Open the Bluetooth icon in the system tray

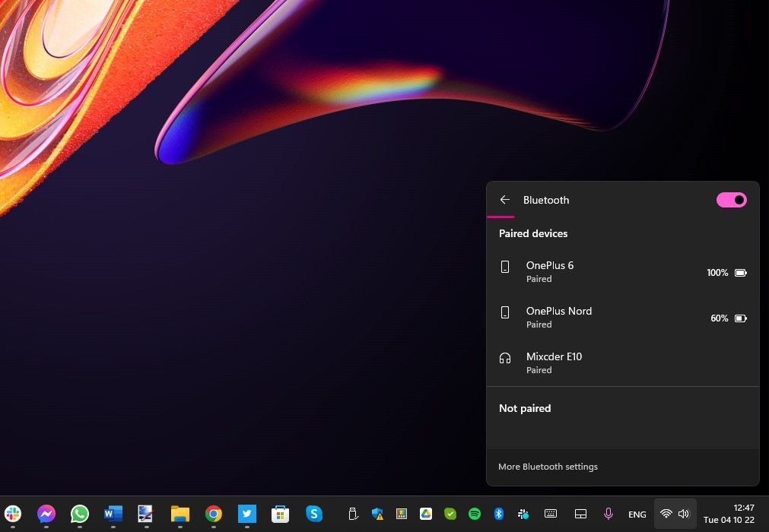click(x=498, y=514)
